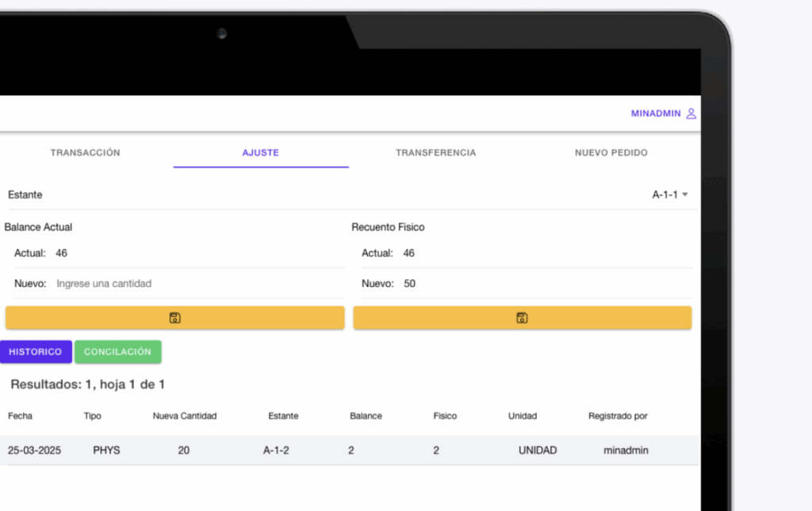This screenshot has height=511, width=812.
Task: Open the Concilación view
Action: point(117,352)
